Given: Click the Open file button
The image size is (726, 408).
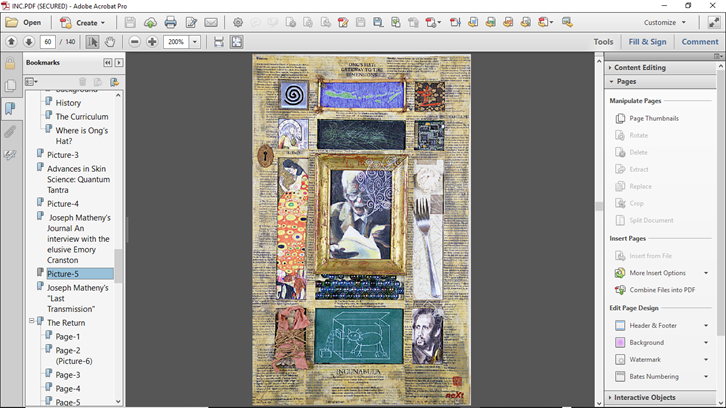Looking at the screenshot, I should coord(24,22).
